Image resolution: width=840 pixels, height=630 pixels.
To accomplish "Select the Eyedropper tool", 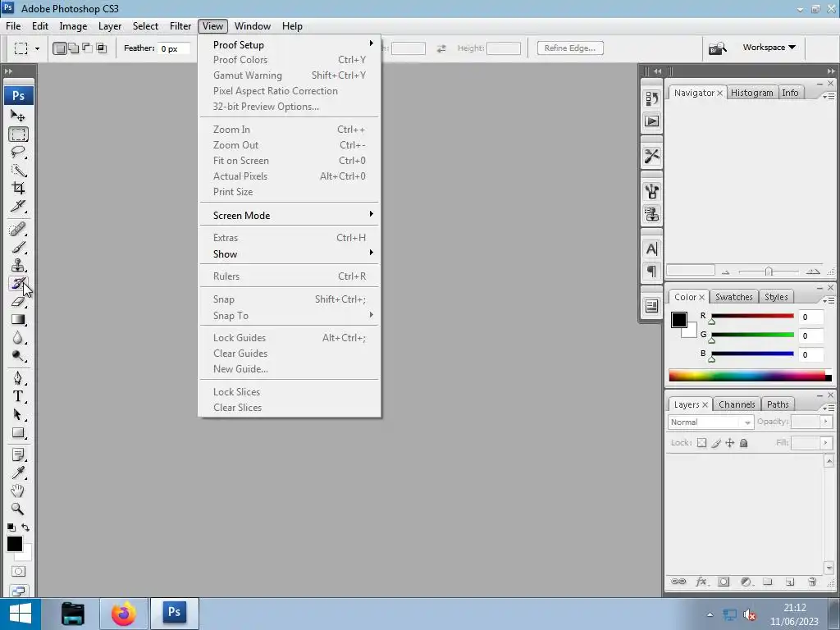I will click(x=18, y=472).
